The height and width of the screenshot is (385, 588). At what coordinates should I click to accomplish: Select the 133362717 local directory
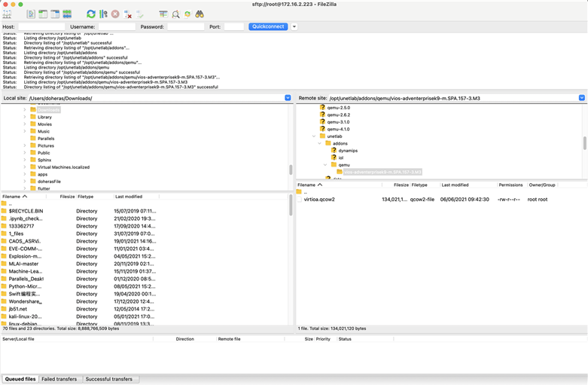point(21,226)
